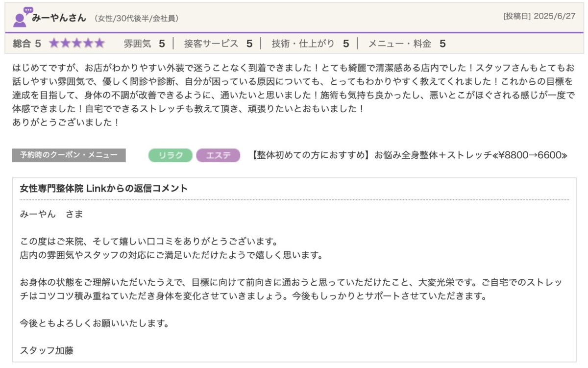Click the みーやん さま greeting line

tap(51, 214)
